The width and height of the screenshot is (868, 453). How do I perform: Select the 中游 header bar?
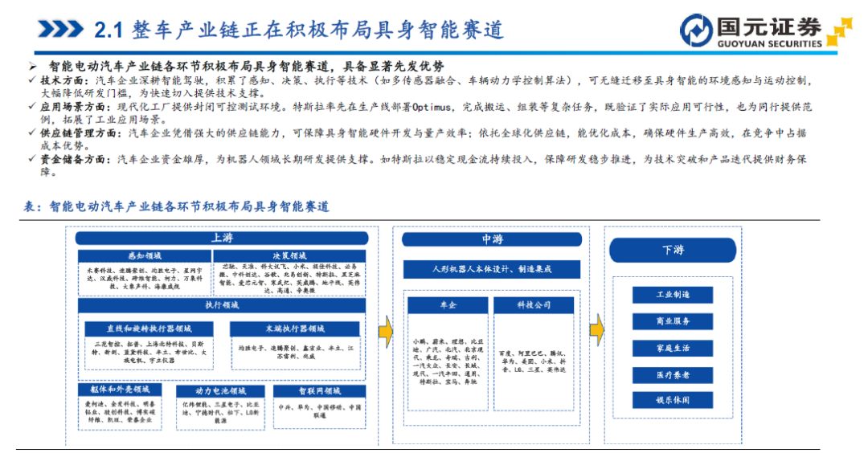pyautogui.click(x=492, y=239)
